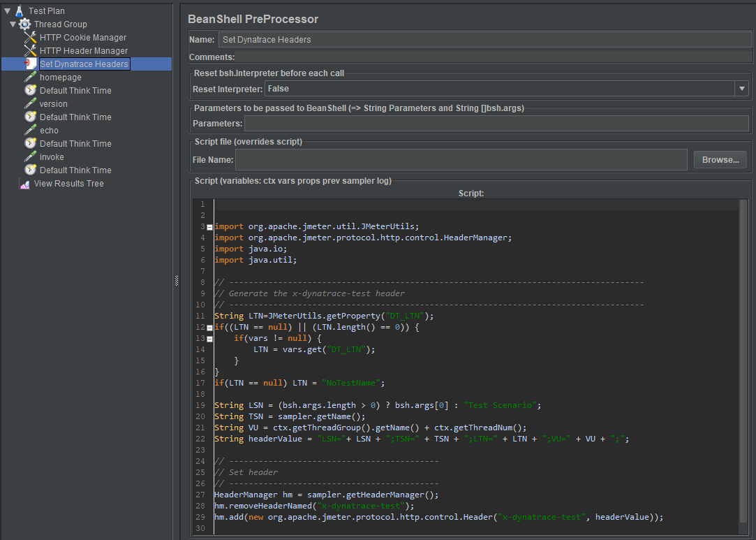Click "hm.removeHeaderNamed" on line 28
Viewport: 756px width, 540px height.
263,506
